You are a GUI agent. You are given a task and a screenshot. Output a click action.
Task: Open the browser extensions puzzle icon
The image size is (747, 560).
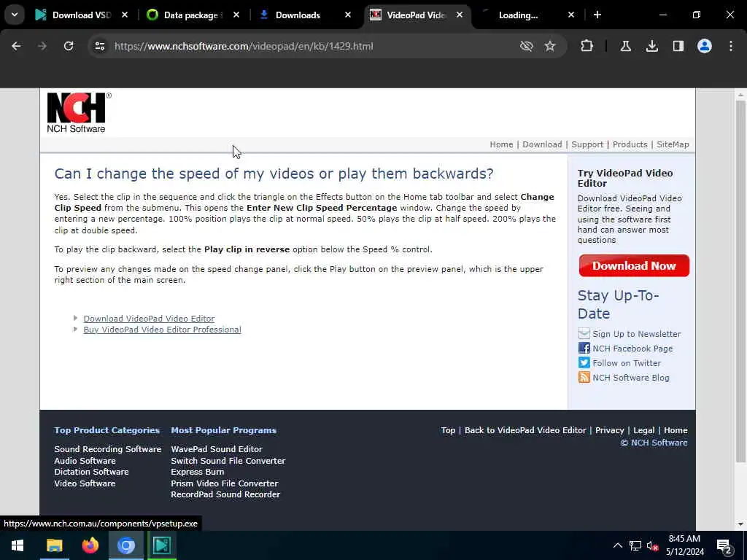tap(587, 46)
